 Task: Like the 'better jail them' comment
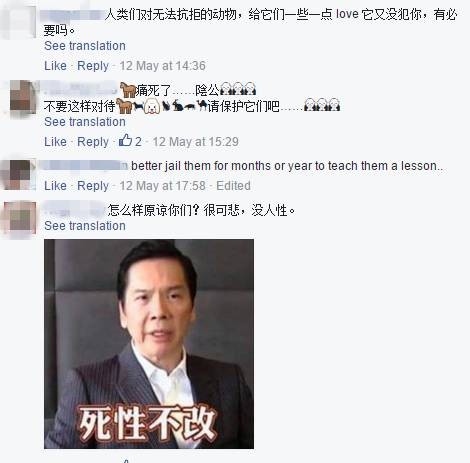click(x=55, y=186)
